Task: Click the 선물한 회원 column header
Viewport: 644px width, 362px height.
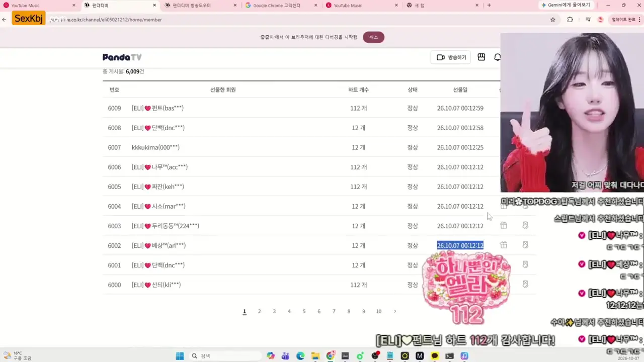Action: [223, 89]
